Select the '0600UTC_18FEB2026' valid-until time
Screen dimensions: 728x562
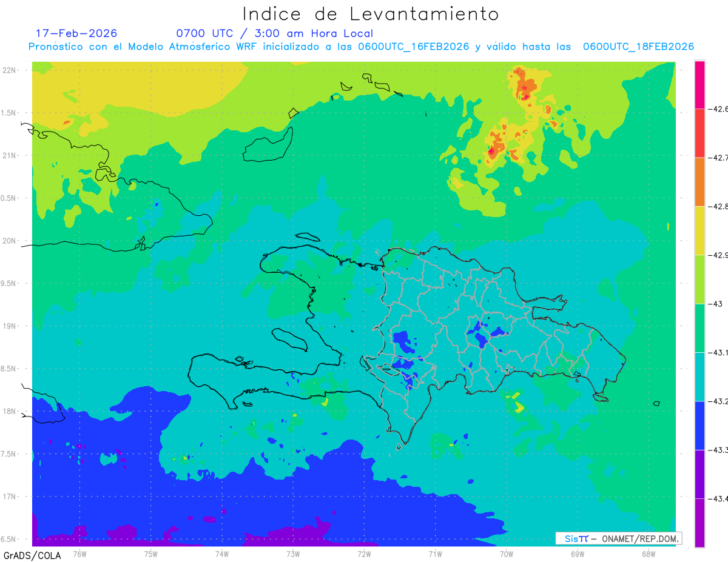(x=638, y=47)
